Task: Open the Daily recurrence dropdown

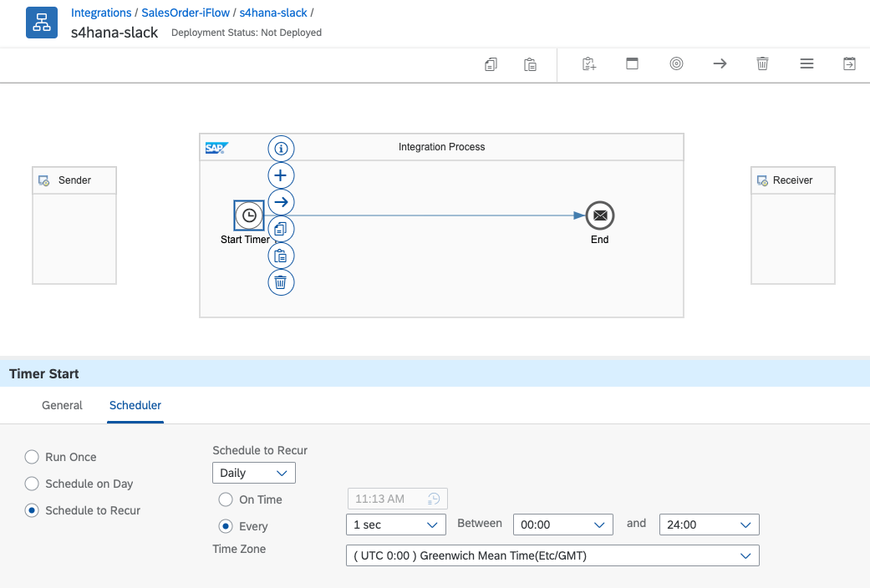Action: pos(254,474)
